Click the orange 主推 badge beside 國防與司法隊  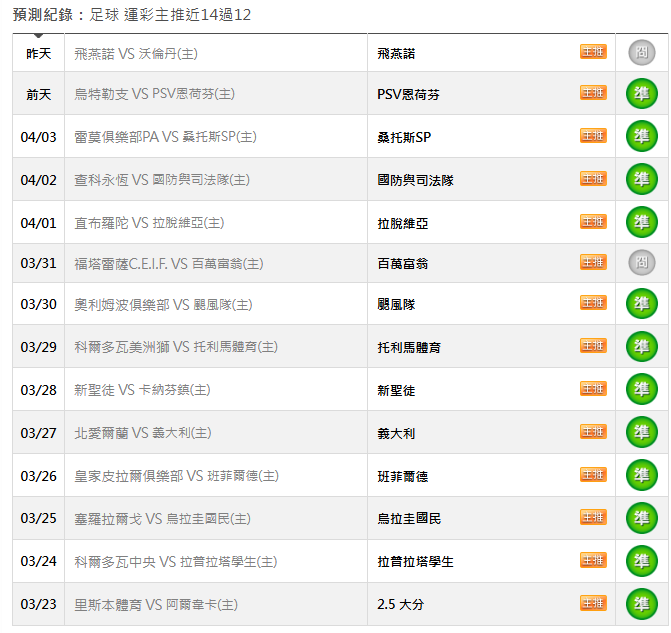(593, 178)
